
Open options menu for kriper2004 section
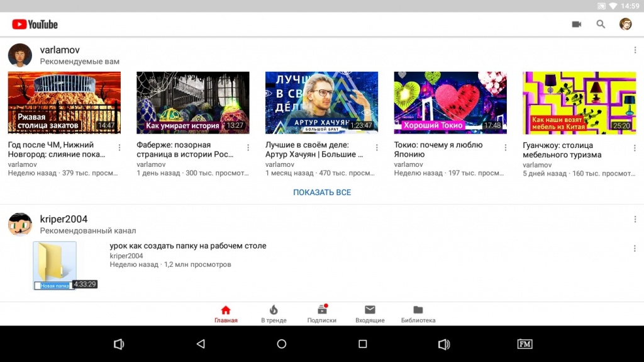coord(635,220)
